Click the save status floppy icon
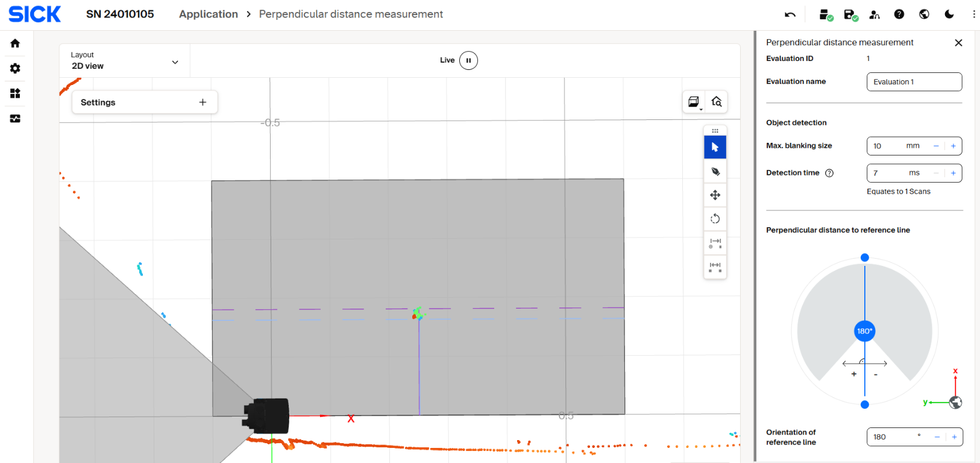The width and height of the screenshot is (980, 463). pos(850,14)
